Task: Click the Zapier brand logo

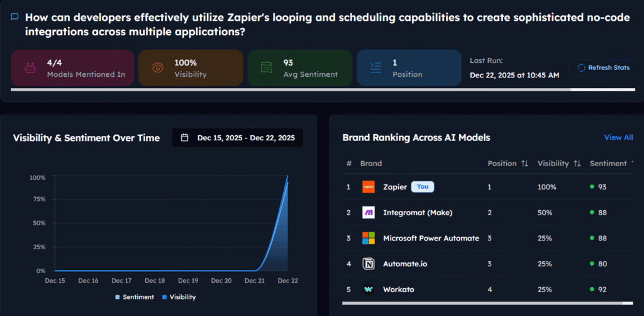Action: click(369, 187)
